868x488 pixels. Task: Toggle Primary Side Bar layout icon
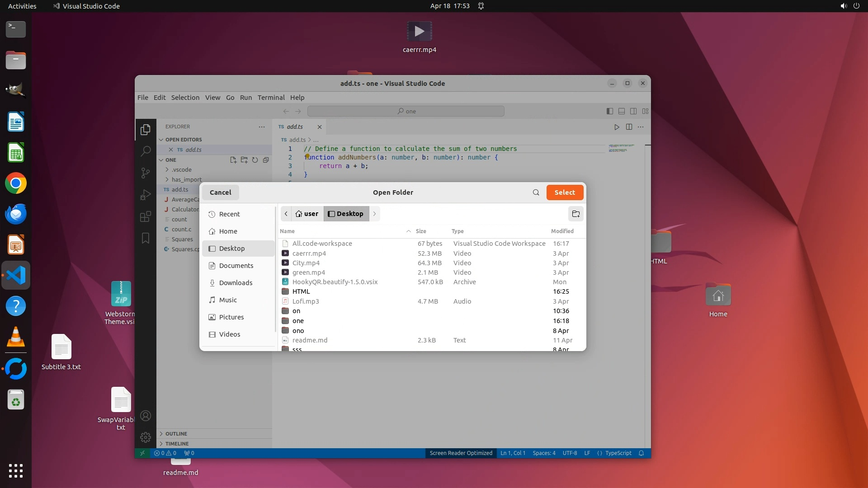point(610,111)
